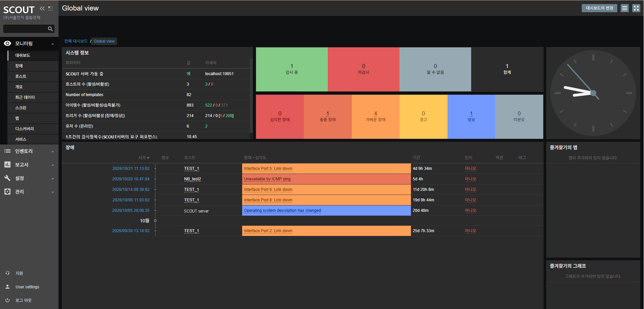Expand the 인벤토리 menu section
644x309 pixels.
point(53,151)
